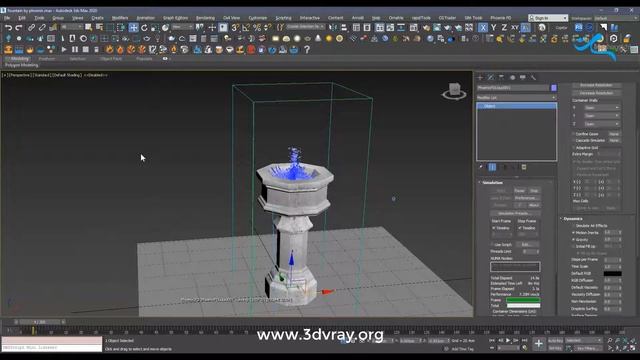Open the Graph Editors menu
This screenshot has width=640, height=360.
click(176, 18)
